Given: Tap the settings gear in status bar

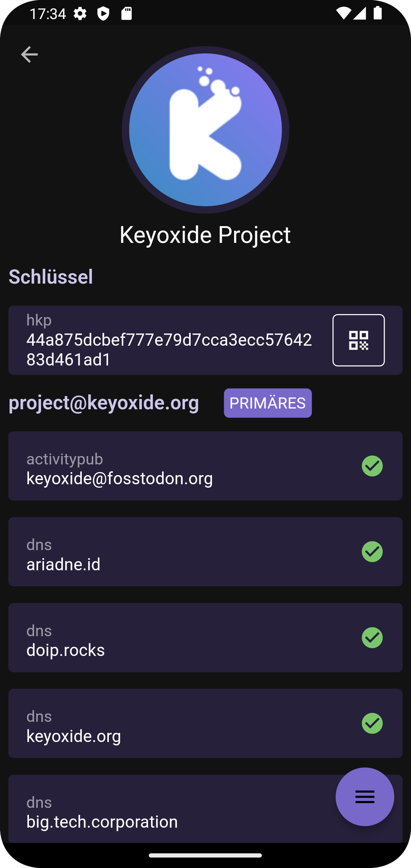Looking at the screenshot, I should click(80, 14).
